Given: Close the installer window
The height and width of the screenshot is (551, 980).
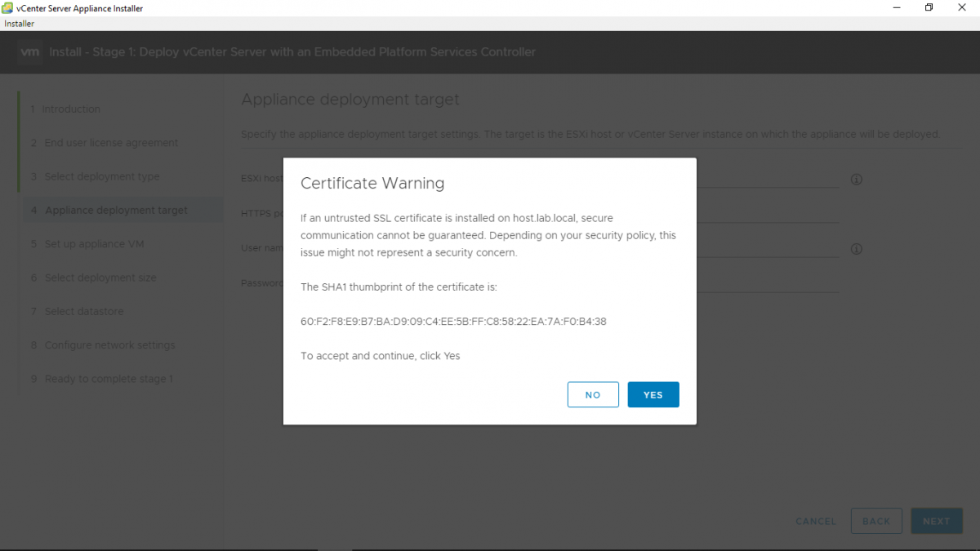Looking at the screenshot, I should [x=963, y=7].
